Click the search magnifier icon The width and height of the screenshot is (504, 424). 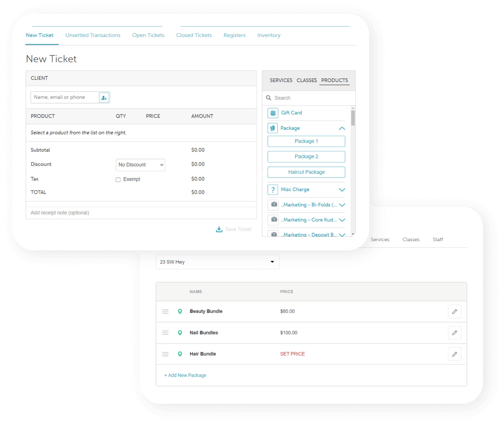pyautogui.click(x=268, y=98)
